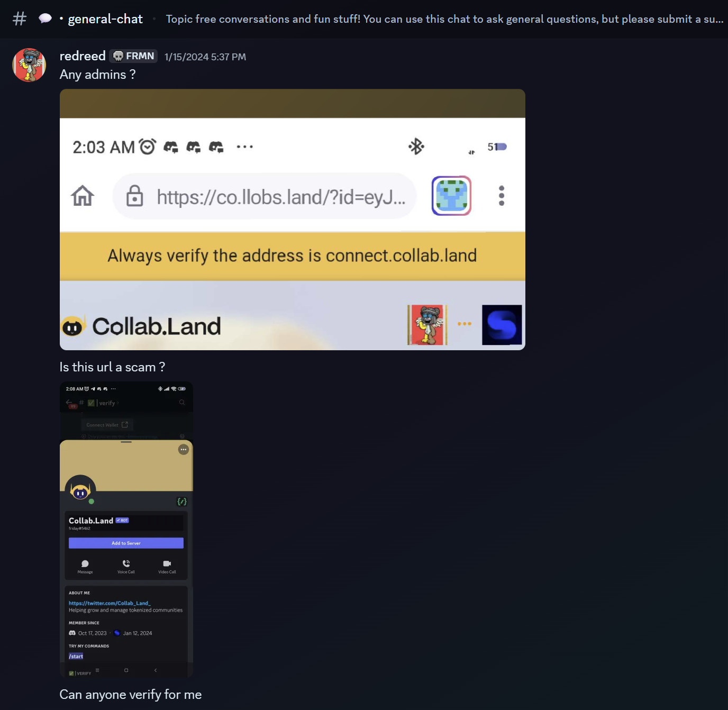Click the padlock icon in address bar
Viewport: 728px width, 710px height.
click(134, 196)
